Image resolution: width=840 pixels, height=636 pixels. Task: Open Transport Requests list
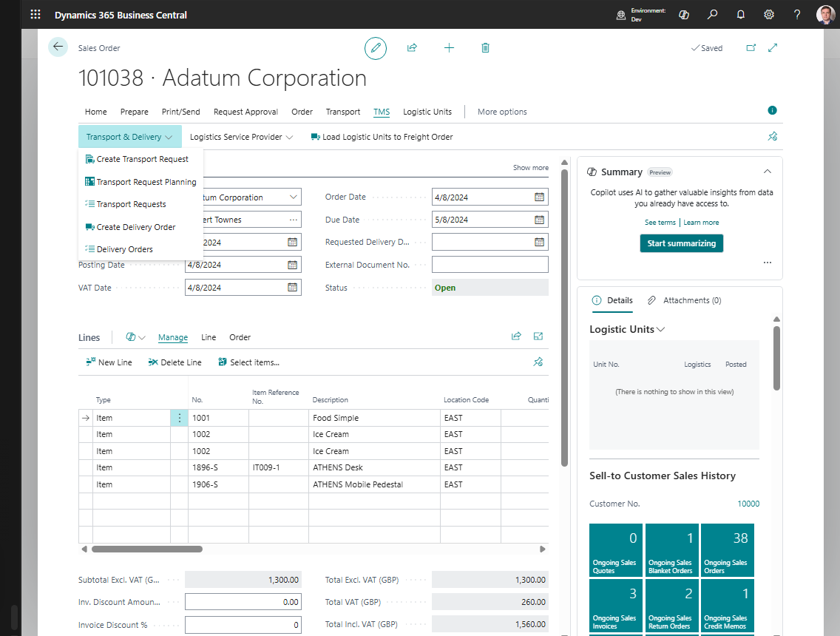pyautogui.click(x=126, y=204)
